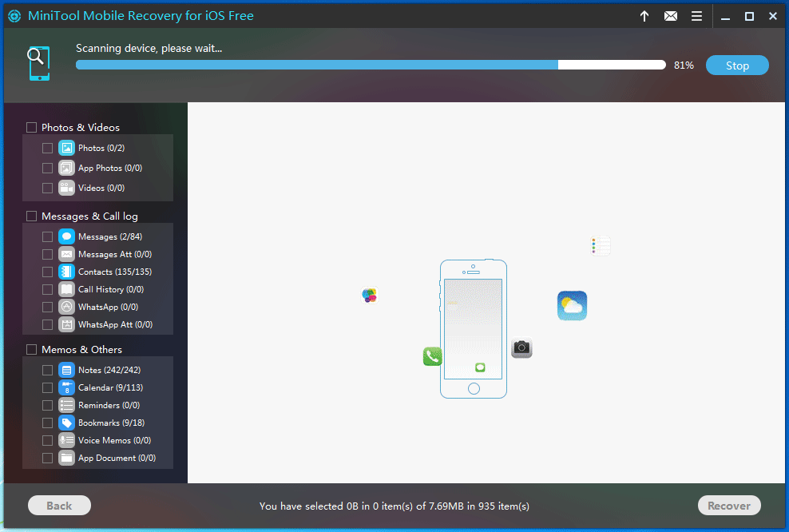Tick the App Photos (0/0) checkbox
This screenshot has width=789, height=532.
pyautogui.click(x=47, y=168)
